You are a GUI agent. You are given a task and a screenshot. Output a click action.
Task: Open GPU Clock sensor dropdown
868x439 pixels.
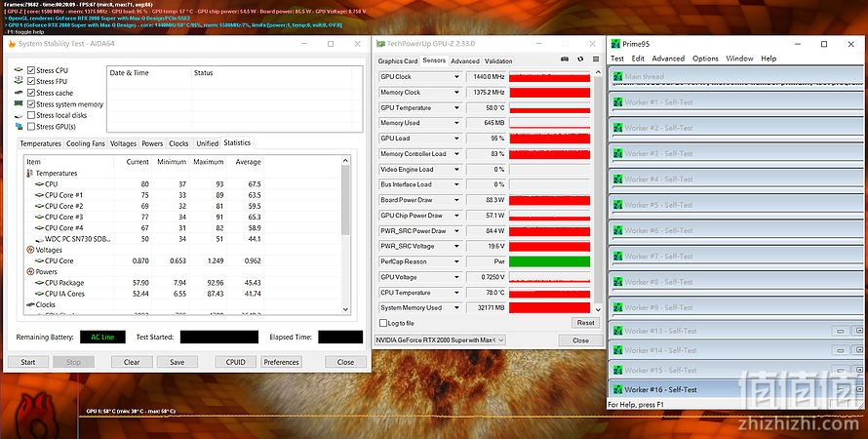tap(456, 77)
